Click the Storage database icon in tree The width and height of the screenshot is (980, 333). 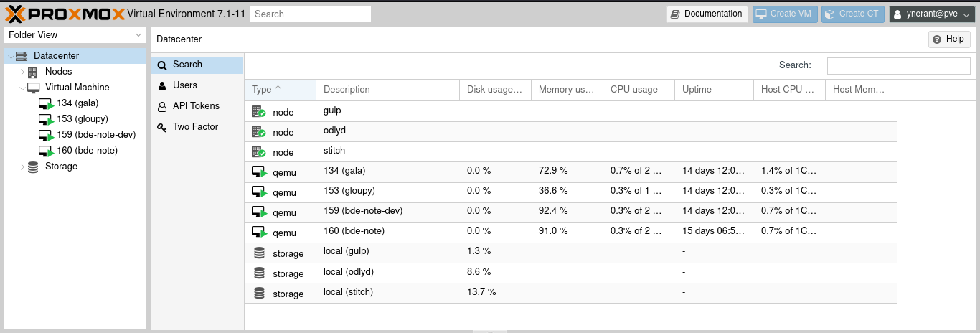click(x=33, y=166)
